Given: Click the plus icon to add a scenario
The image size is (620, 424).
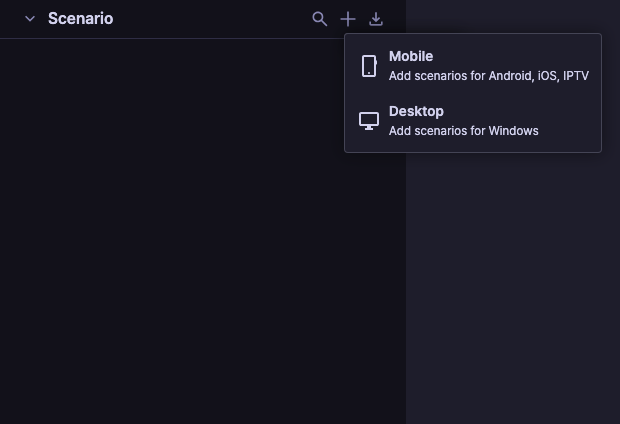Looking at the screenshot, I should (x=348, y=19).
